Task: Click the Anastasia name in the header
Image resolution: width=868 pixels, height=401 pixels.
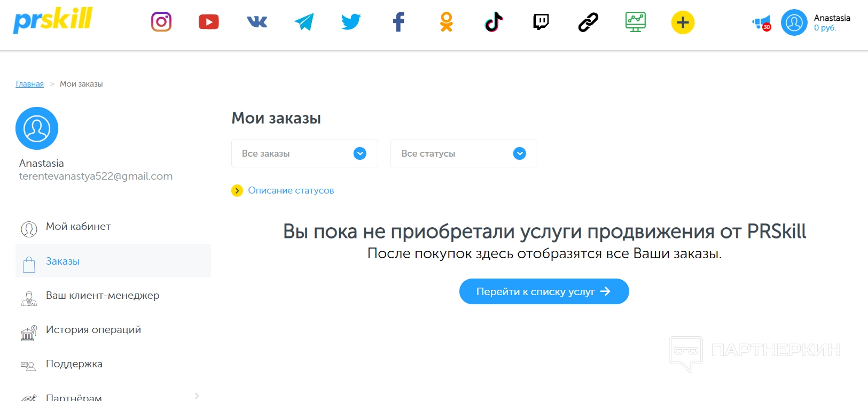Action: pos(832,18)
